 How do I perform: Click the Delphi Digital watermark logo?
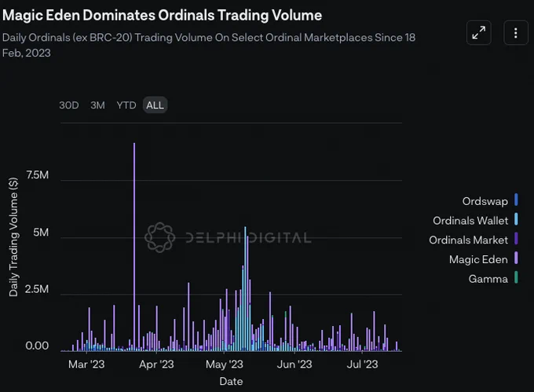tap(160, 236)
